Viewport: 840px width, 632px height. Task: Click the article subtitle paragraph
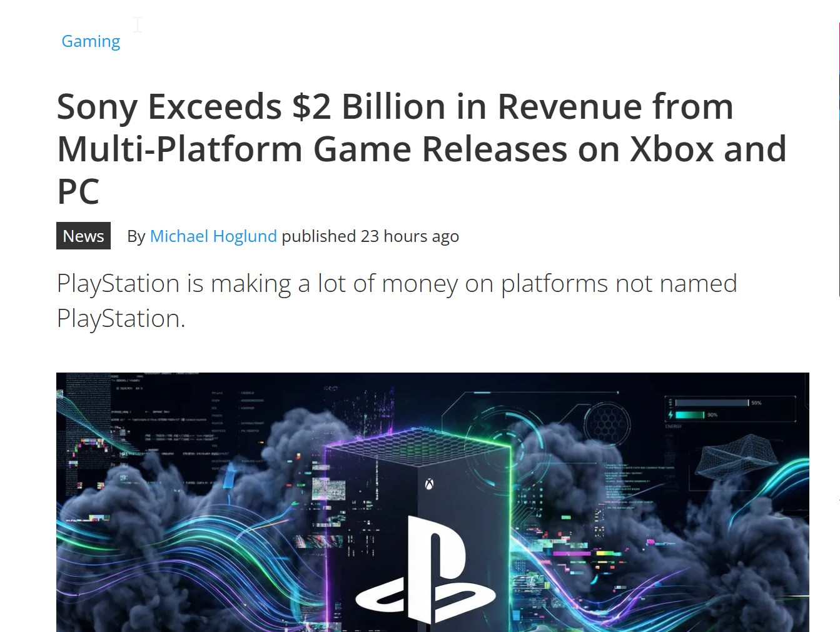(x=397, y=301)
